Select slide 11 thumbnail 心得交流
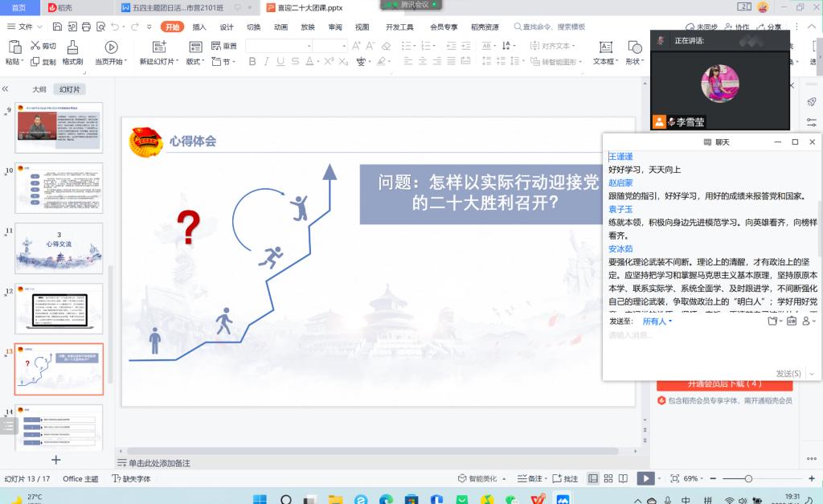823x504 pixels. (59, 248)
